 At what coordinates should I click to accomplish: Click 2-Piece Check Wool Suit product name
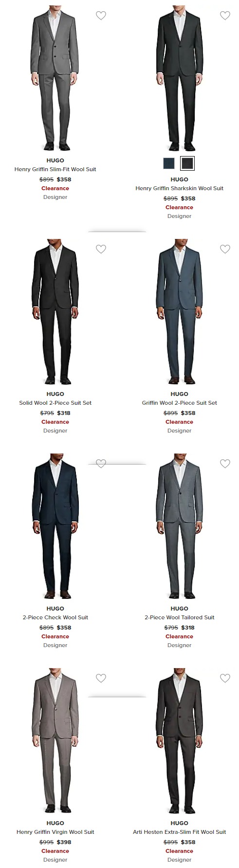(x=55, y=617)
